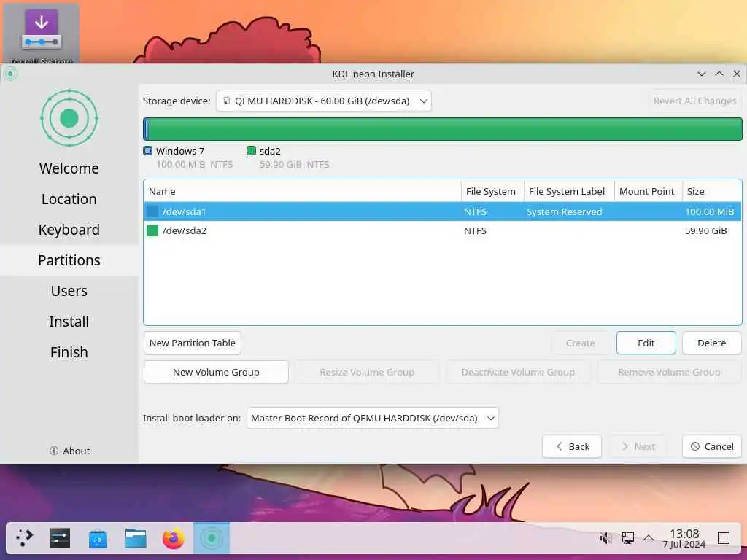Click Resize Volume Group
747x560 pixels.
[367, 372]
